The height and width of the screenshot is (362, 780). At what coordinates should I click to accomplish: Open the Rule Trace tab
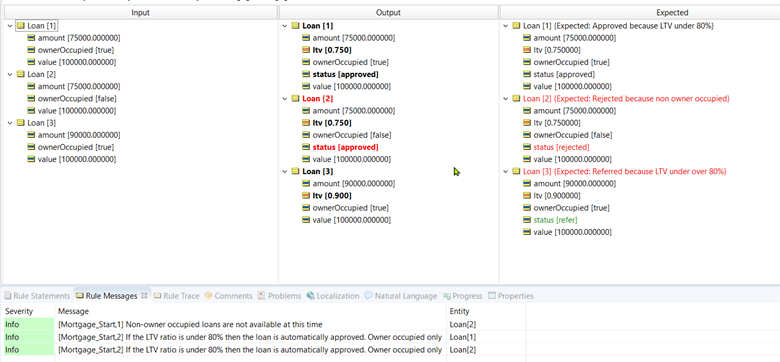tap(177, 296)
